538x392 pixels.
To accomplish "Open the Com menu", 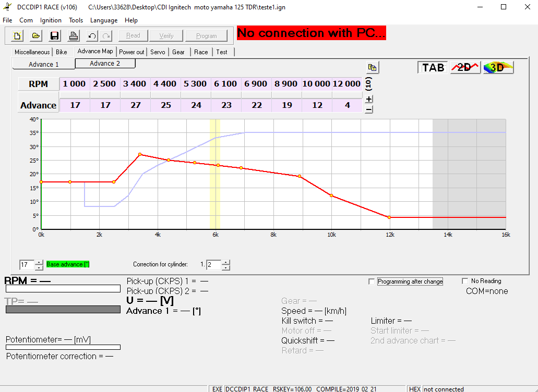I will point(26,20).
